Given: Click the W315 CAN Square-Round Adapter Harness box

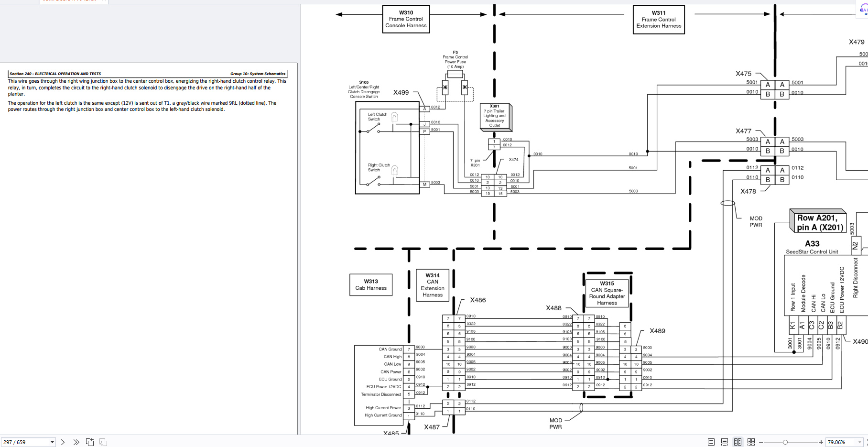Looking at the screenshot, I should 607,293.
